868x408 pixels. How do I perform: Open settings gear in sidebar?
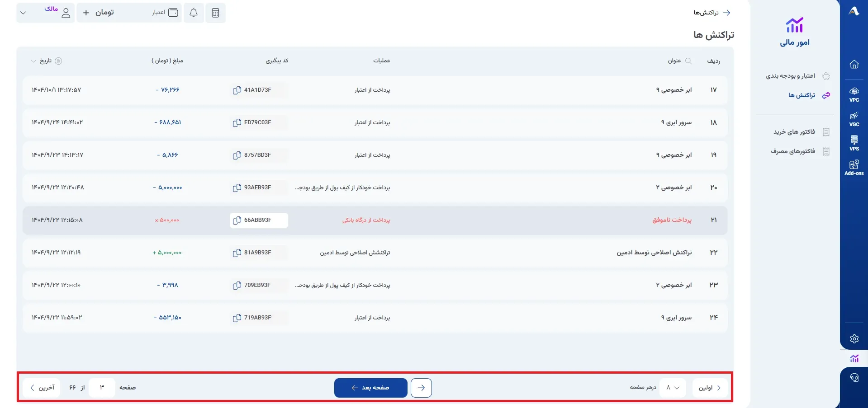point(854,338)
